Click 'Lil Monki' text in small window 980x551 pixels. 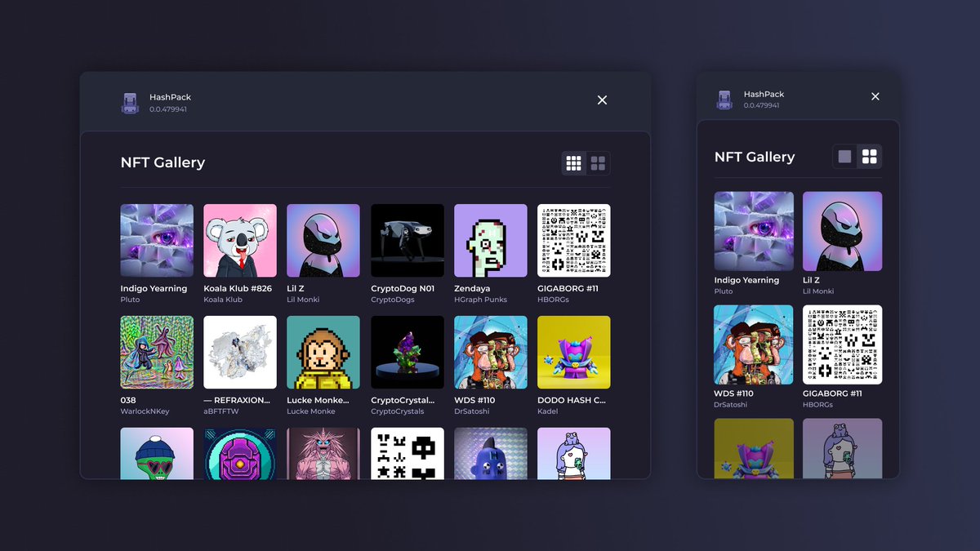click(x=818, y=291)
